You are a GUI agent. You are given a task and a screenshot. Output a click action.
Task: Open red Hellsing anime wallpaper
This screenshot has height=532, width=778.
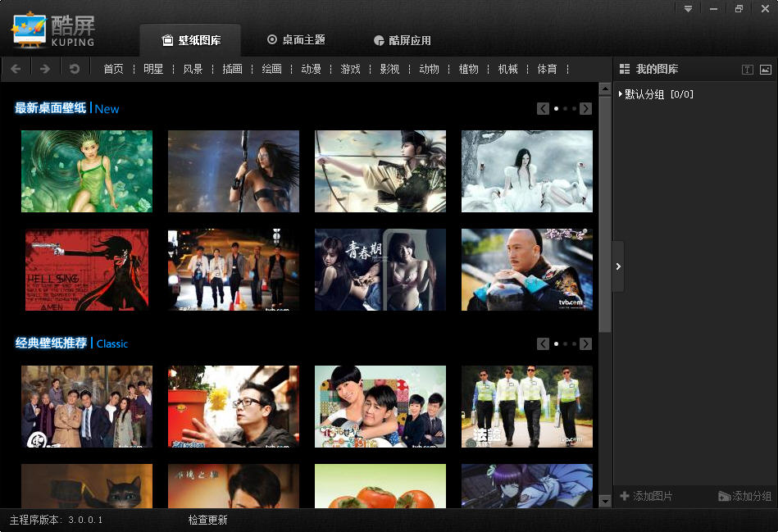click(87, 270)
